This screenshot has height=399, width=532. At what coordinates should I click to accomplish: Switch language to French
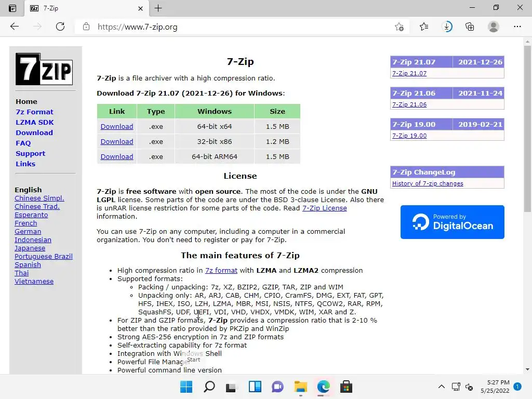point(26,223)
